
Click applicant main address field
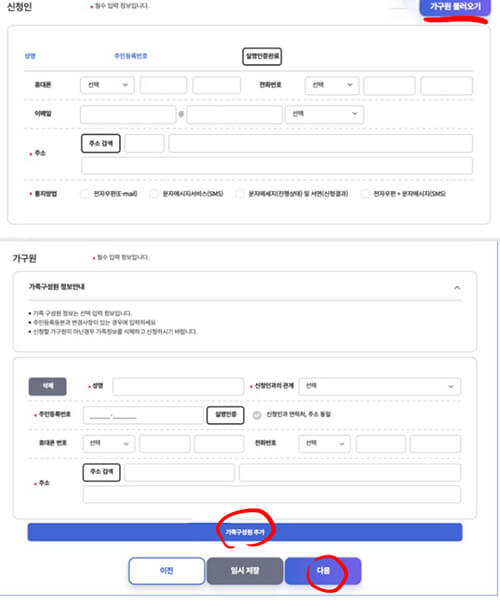tap(321, 143)
